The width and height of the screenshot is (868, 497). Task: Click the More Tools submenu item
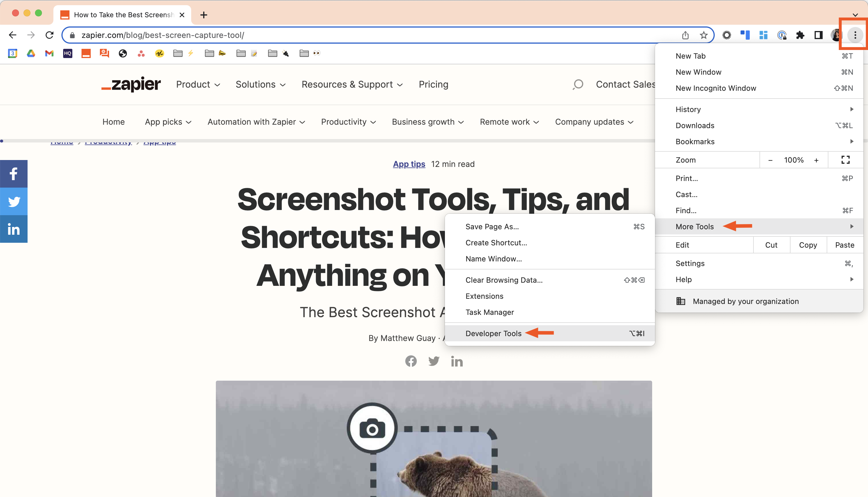pyautogui.click(x=695, y=226)
